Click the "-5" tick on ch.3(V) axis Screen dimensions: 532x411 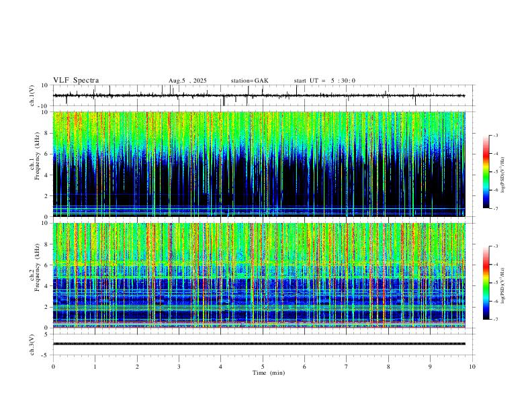click(46, 355)
